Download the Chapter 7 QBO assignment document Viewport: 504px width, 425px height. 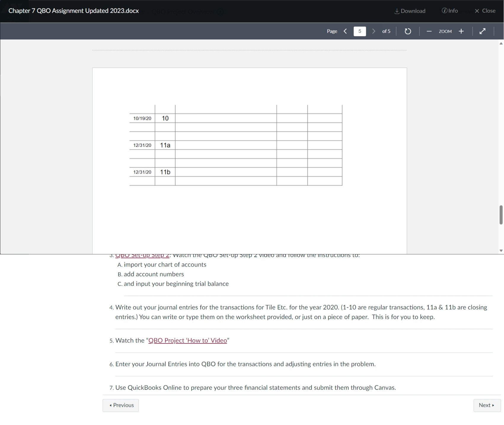point(410,11)
